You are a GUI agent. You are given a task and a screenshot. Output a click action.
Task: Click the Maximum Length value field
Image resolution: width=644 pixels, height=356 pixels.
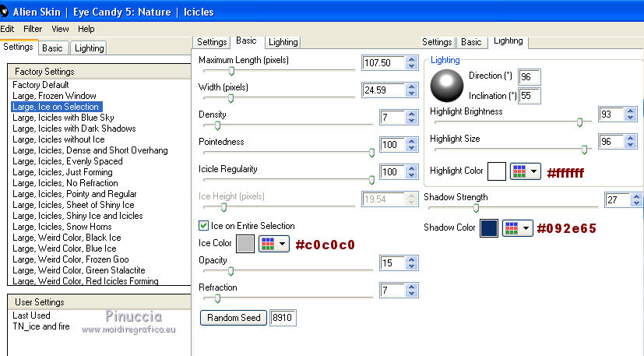[384, 63]
